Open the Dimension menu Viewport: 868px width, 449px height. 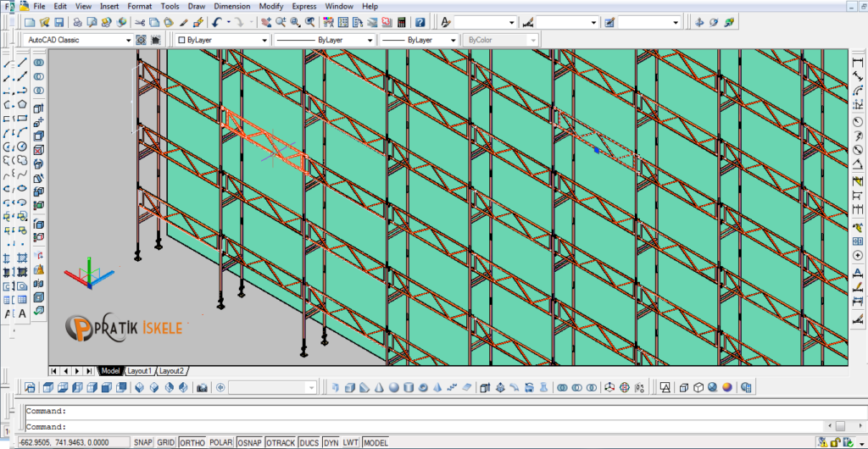click(x=232, y=7)
